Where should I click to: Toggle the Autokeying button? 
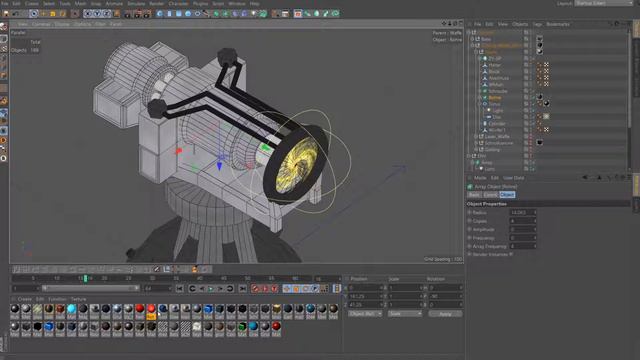265,289
